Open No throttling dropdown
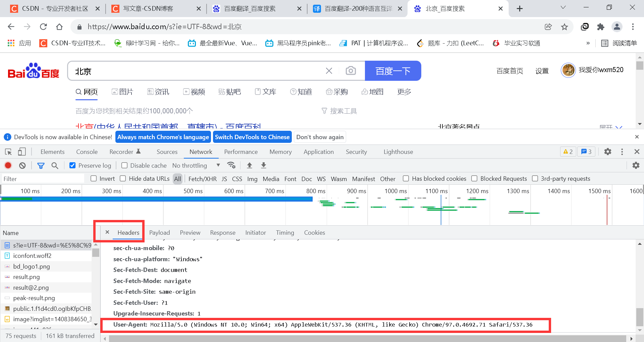The width and height of the screenshot is (644, 342). 196,165
